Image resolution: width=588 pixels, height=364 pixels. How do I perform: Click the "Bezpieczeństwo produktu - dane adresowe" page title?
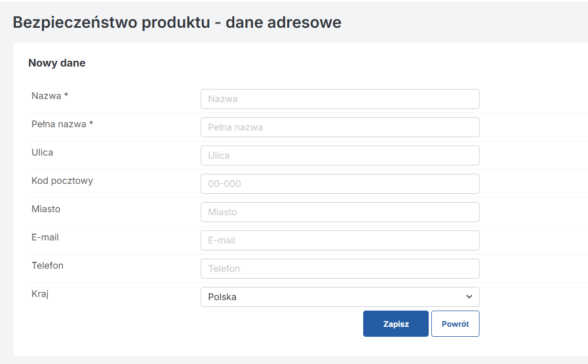[177, 23]
